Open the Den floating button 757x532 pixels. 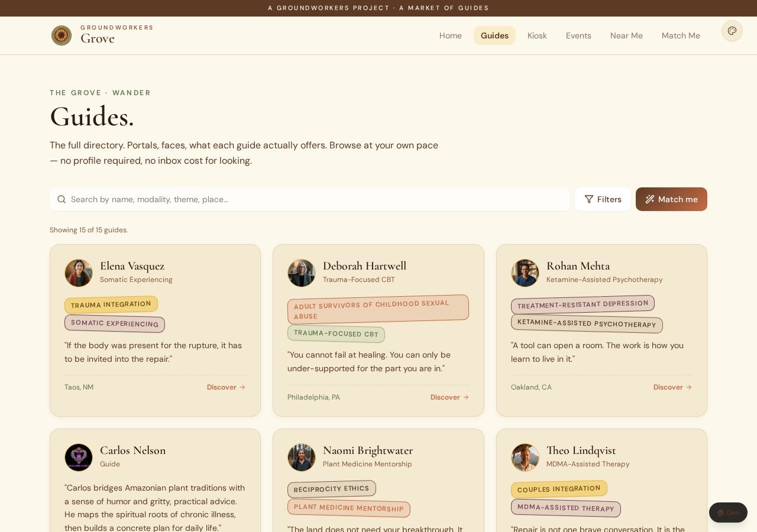pyautogui.click(x=728, y=512)
